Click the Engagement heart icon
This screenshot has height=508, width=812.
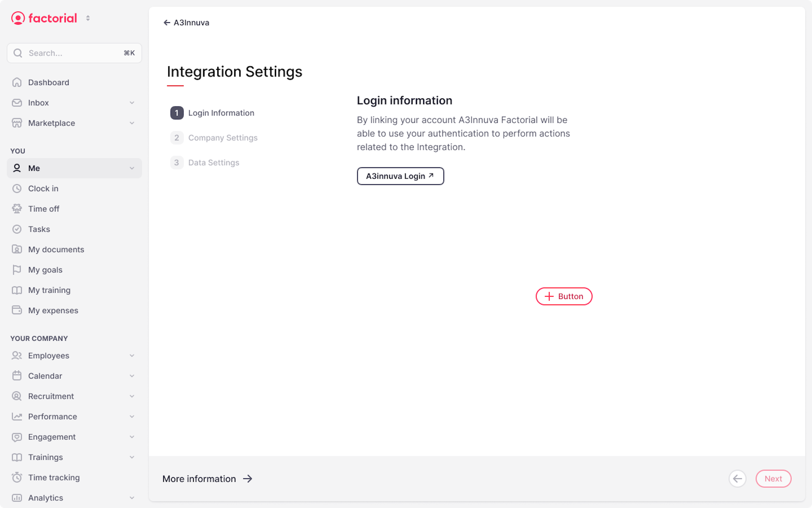[17, 437]
